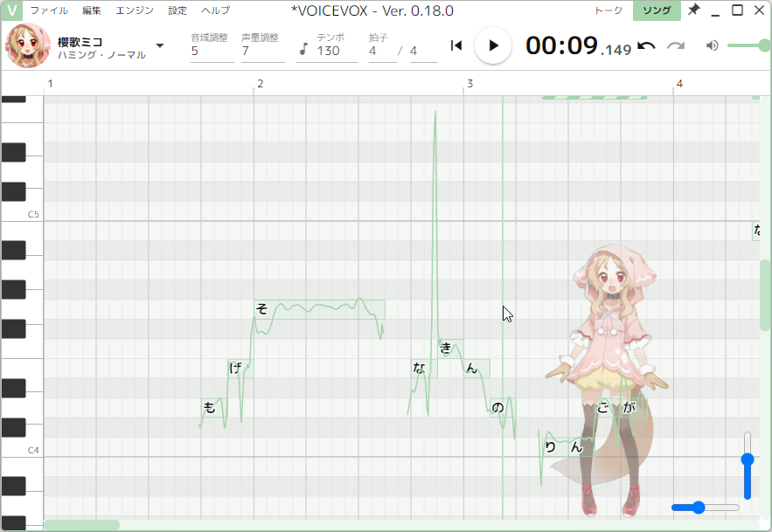
Task: Switch to the ソング tab
Action: coord(657,10)
